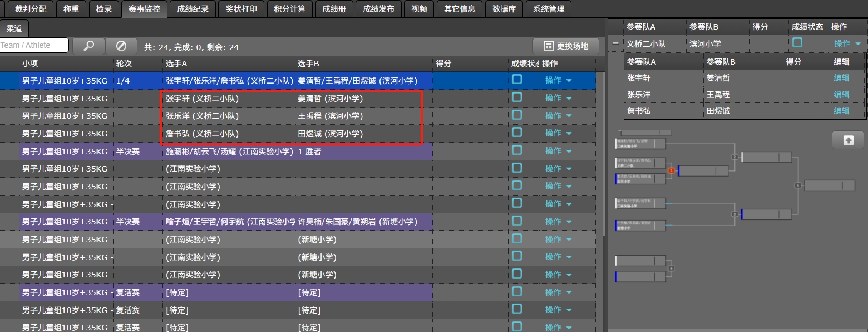Click the 选手B column header

point(364,64)
